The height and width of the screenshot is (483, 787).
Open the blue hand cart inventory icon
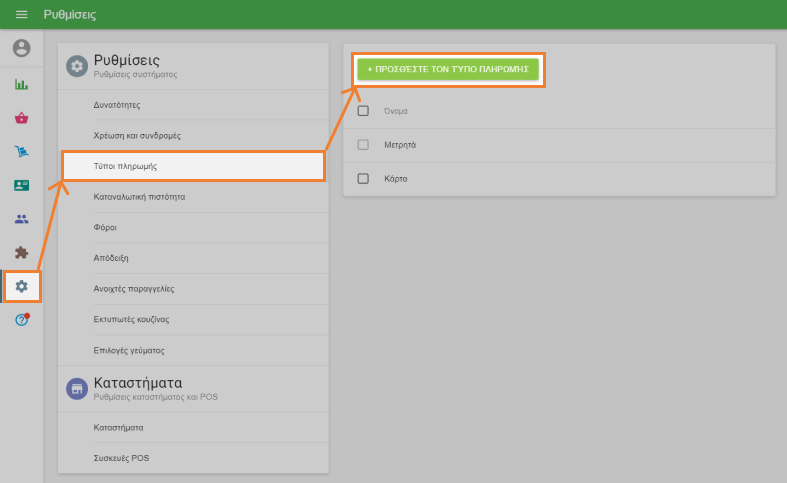coord(21,152)
